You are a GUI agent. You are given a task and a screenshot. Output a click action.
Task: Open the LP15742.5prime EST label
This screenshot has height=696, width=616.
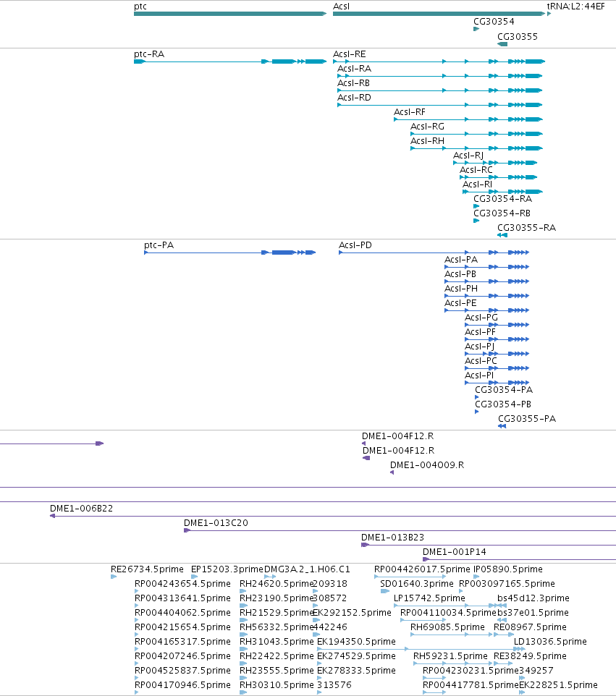[429, 598]
